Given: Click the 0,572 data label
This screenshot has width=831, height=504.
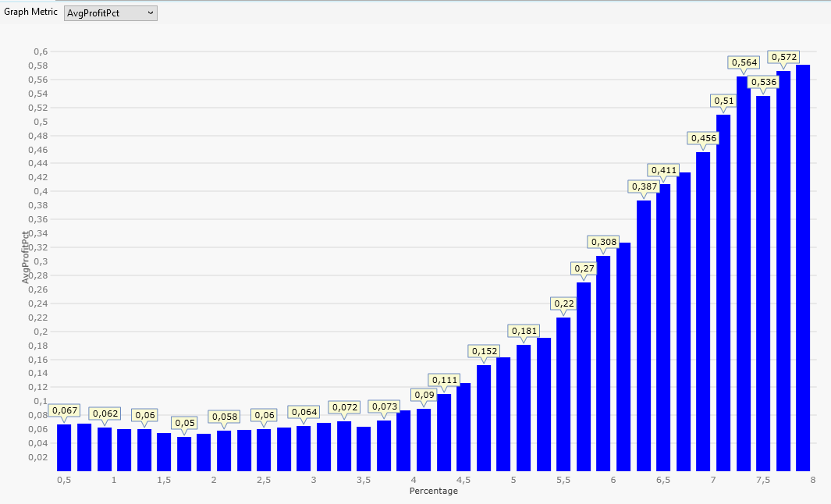Looking at the screenshot, I should click(783, 57).
